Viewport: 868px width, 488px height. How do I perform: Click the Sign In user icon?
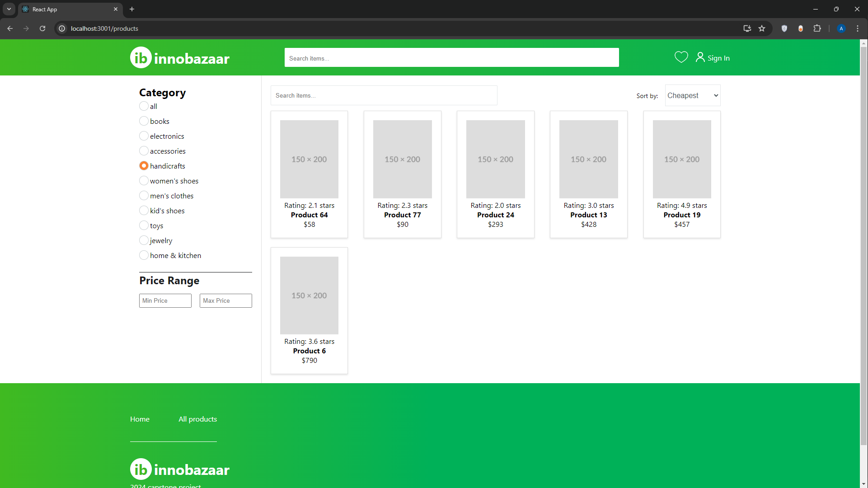coord(700,57)
